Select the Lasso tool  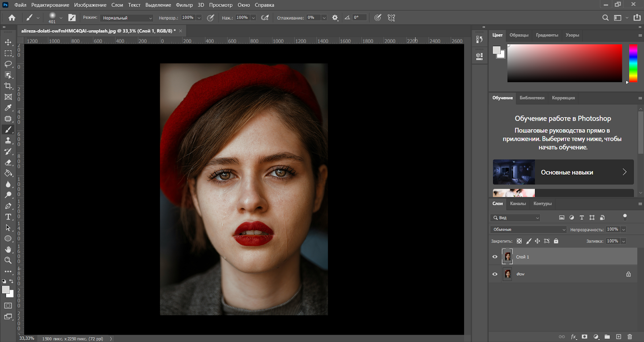[x=8, y=64]
